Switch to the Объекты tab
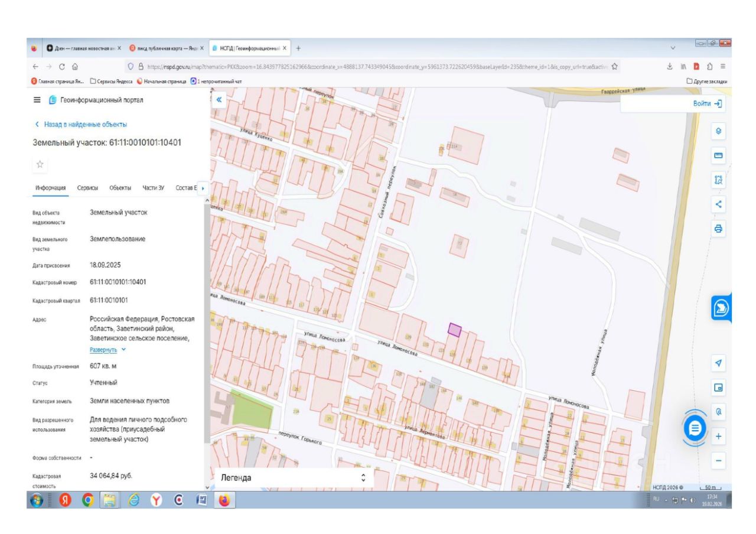 point(120,188)
